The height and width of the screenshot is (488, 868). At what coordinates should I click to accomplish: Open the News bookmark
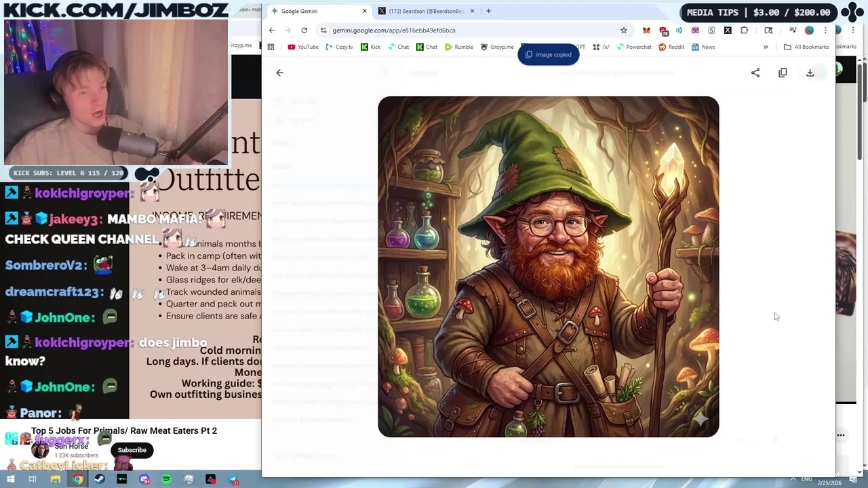(703, 47)
